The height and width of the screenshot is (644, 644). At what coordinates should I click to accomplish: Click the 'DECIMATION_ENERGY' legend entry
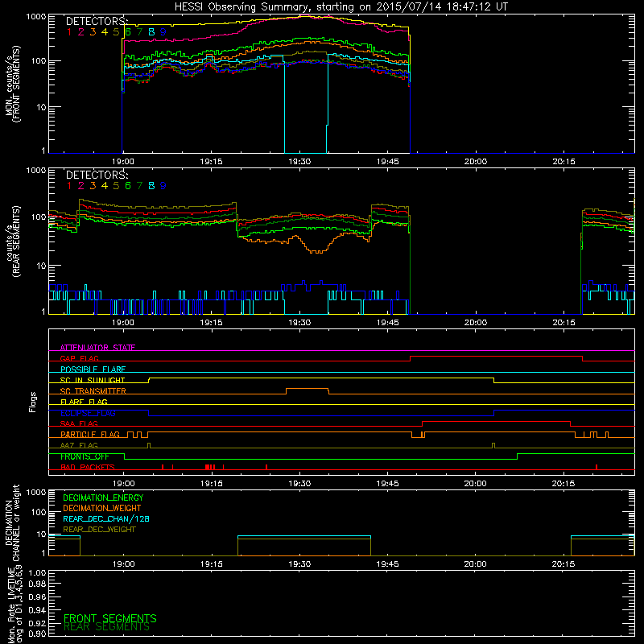[103, 497]
